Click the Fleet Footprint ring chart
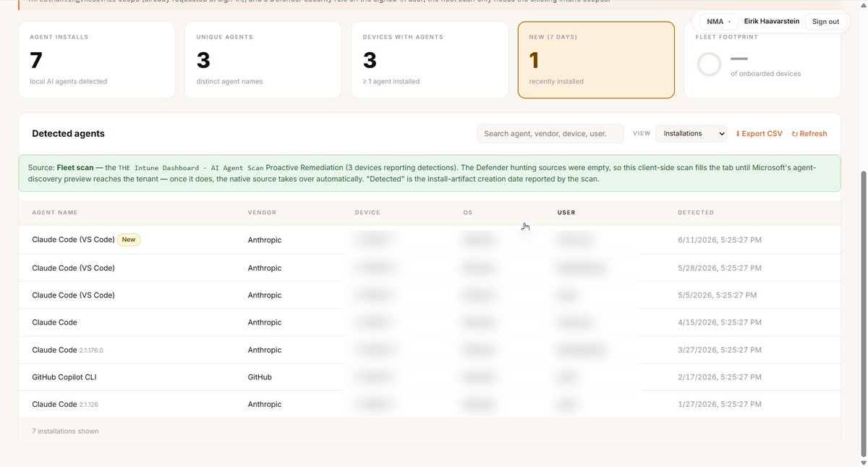Screen dimensions: 868x467 (709, 64)
